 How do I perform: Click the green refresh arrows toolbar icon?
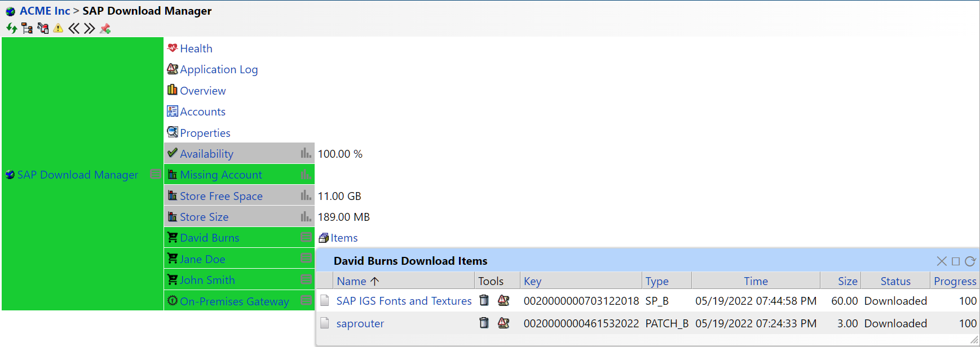coord(11,28)
